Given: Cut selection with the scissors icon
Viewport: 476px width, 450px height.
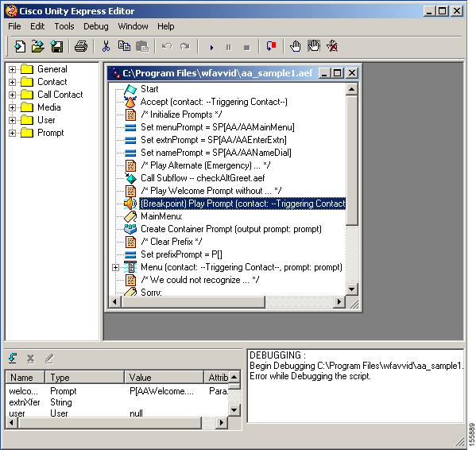Looking at the screenshot, I should click(x=106, y=46).
